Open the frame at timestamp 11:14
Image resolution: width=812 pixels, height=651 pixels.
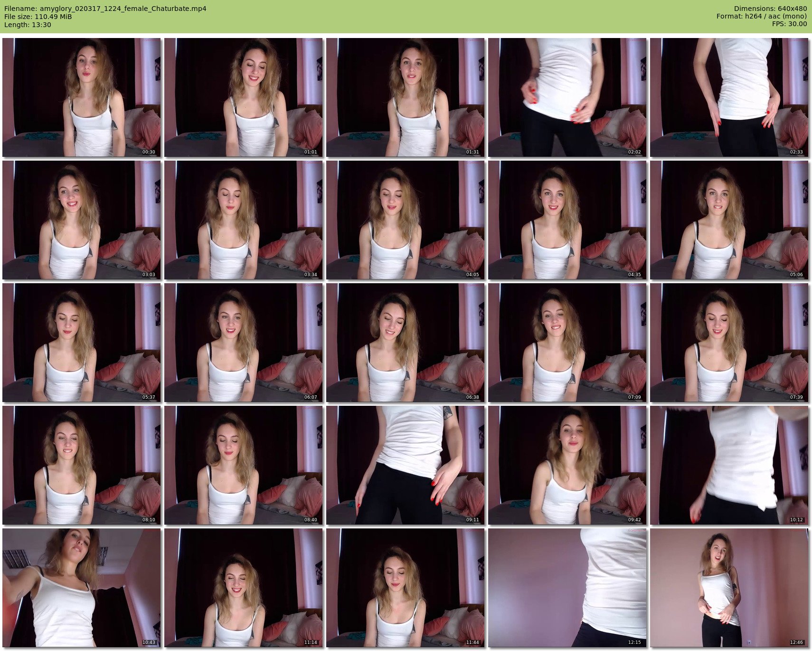click(x=244, y=588)
